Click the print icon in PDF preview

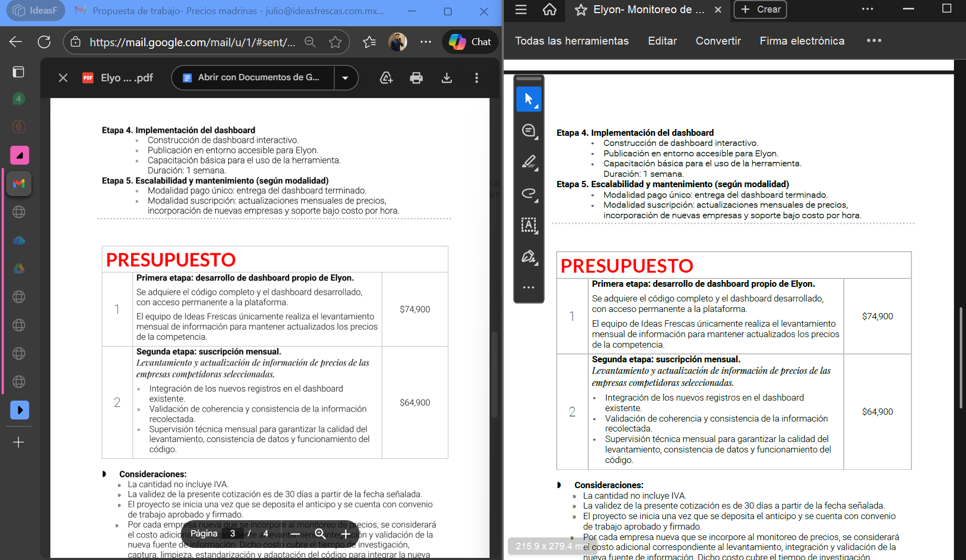coord(416,78)
